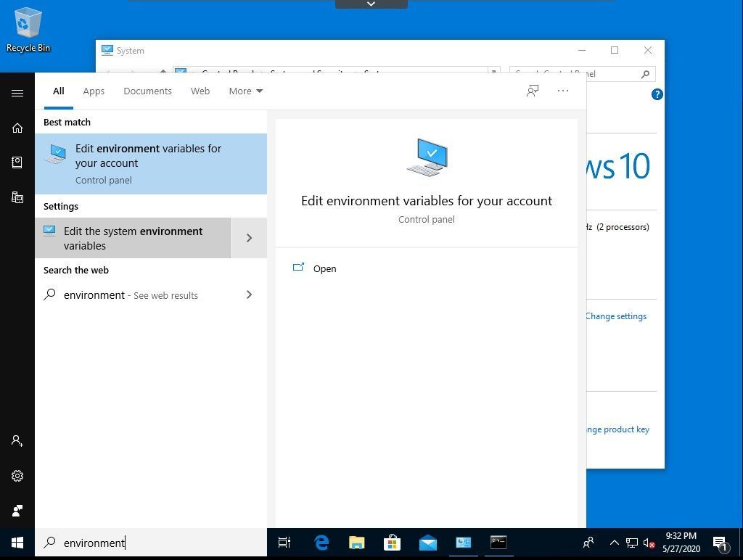Open Task View on the taskbar
The height and width of the screenshot is (560, 743).
(284, 543)
